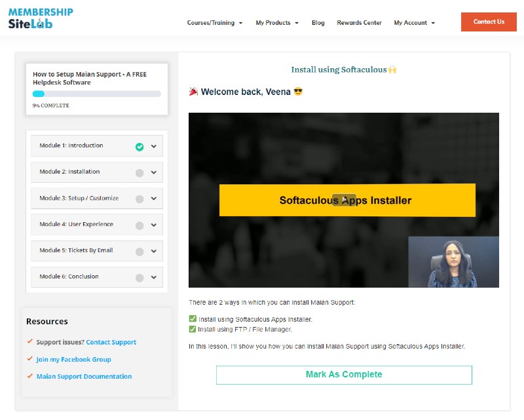The height and width of the screenshot is (420, 524).
Task: Open the Courses/Training dropdown menu
Action: coord(214,23)
